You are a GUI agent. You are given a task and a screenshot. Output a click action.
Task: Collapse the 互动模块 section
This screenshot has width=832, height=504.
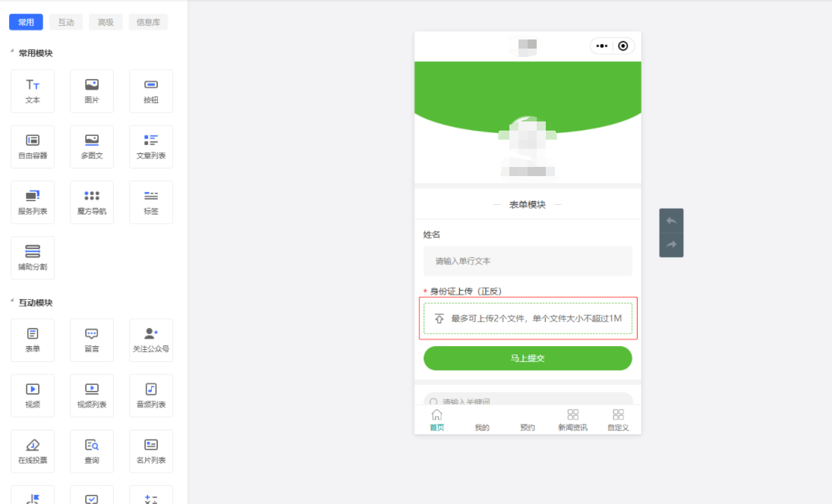pos(12,301)
